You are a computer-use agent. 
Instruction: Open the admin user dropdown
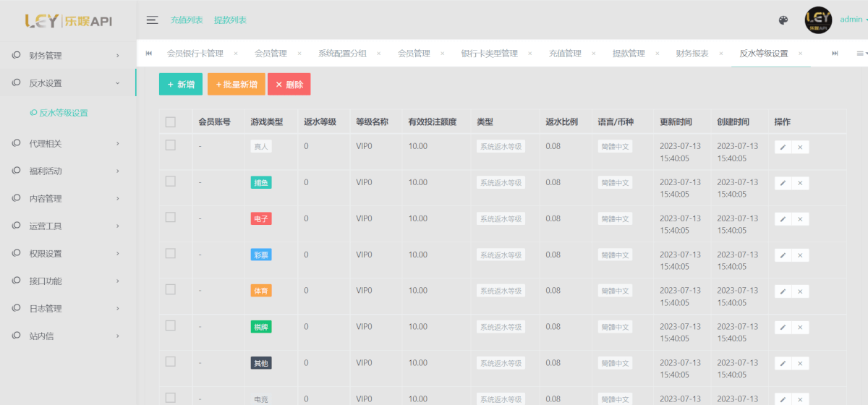(x=854, y=20)
